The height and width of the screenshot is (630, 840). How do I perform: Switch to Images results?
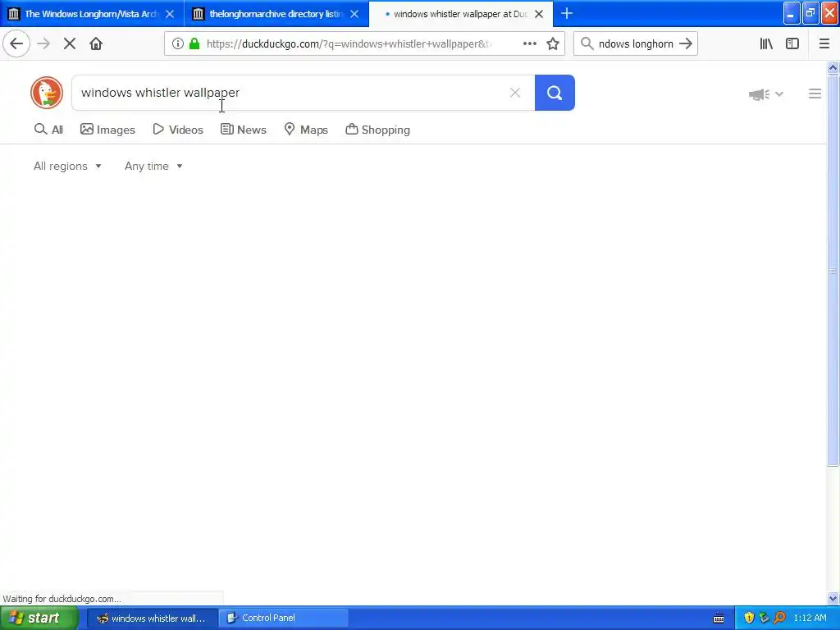(x=107, y=130)
